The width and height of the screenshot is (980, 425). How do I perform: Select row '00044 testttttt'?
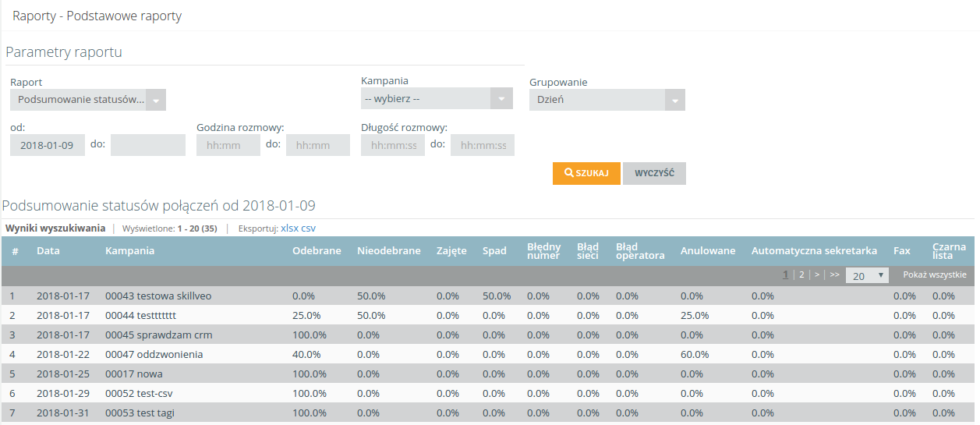tap(488, 316)
